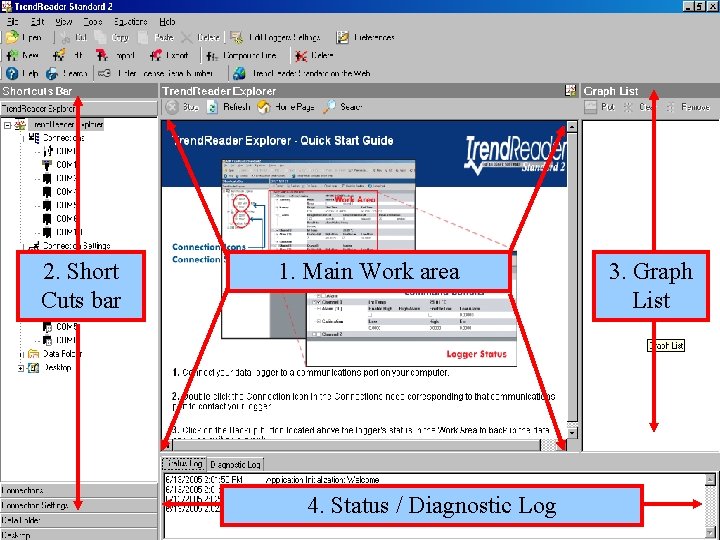The height and width of the screenshot is (540, 720).
Task: Click the Plot button in Graph List
Action: point(600,107)
